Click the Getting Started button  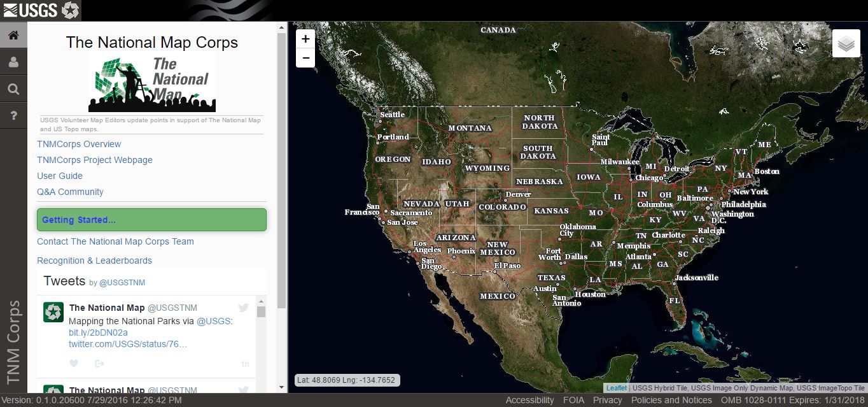(x=151, y=219)
